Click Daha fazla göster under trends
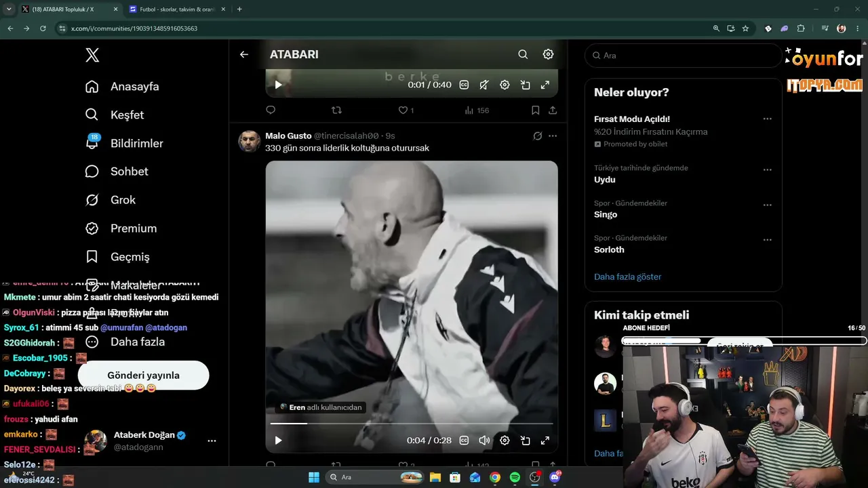Screen dimensions: 868x488 coord(628,277)
